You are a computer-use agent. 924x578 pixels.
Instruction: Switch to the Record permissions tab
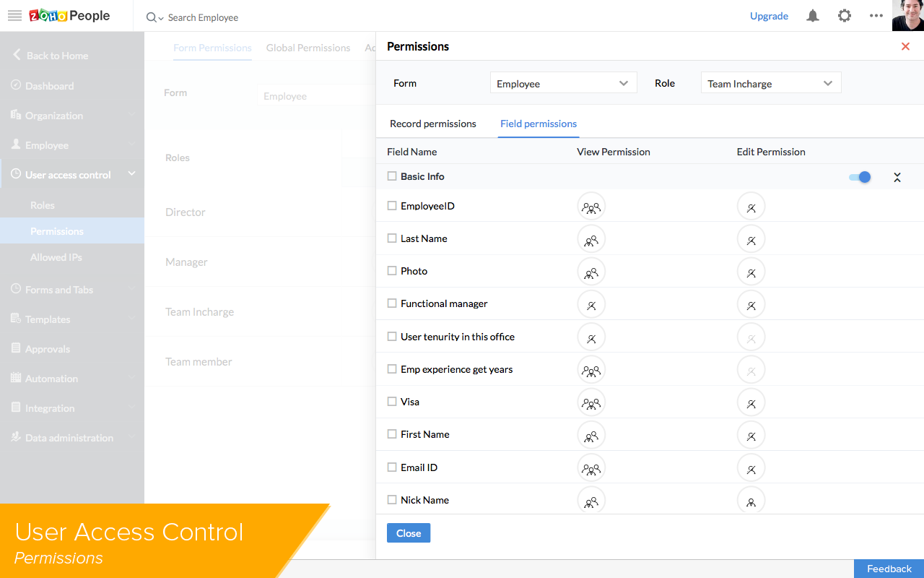click(x=433, y=124)
